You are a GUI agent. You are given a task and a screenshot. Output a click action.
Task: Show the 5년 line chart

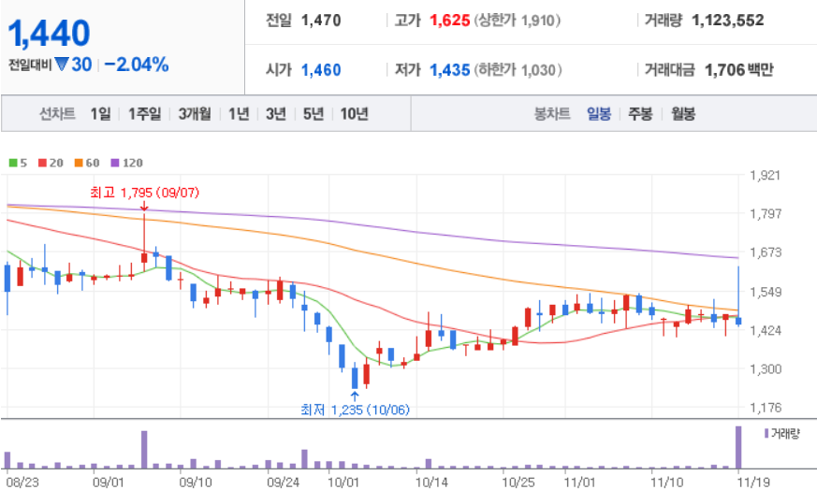(x=314, y=113)
